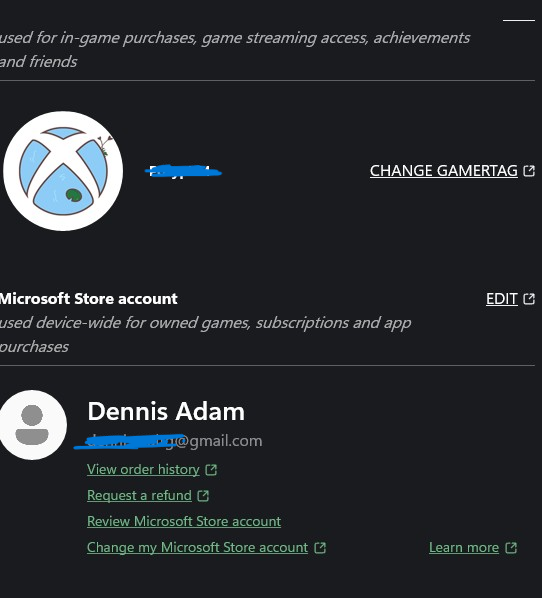This screenshot has height=598, width=542.
Task: Click text about in-game purchases and friends
Action: (x=235, y=50)
